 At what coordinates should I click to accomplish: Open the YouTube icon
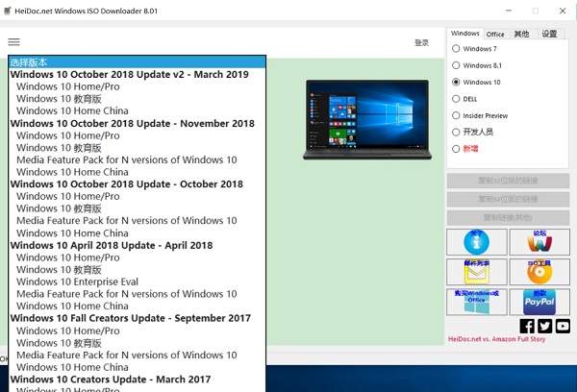click(563, 326)
